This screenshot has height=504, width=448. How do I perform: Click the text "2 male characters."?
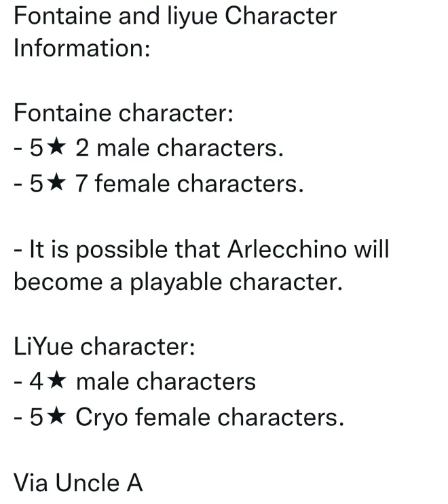(179, 148)
